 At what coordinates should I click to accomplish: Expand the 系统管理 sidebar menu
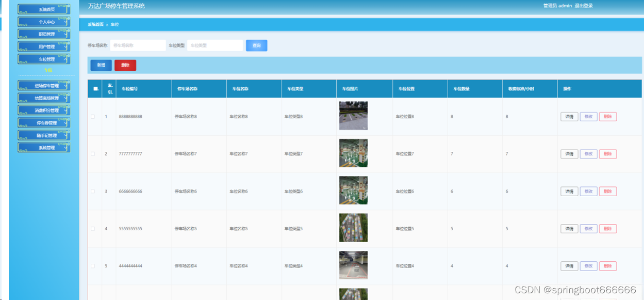point(44,148)
